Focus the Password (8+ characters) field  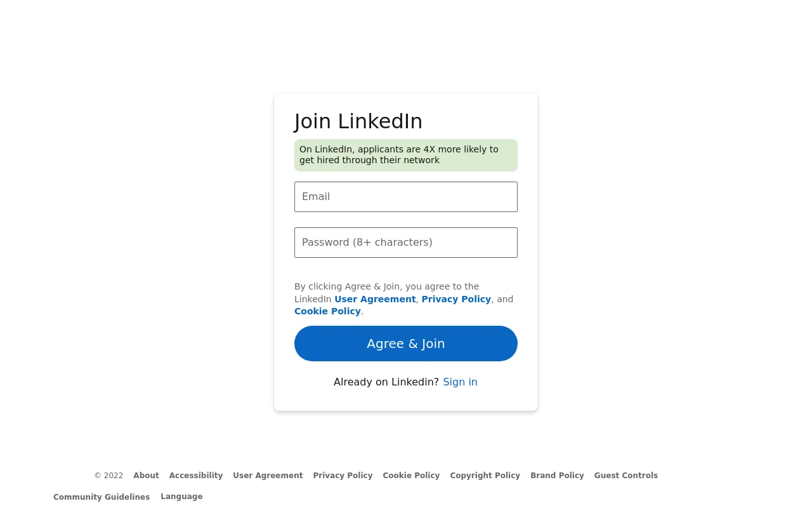click(406, 243)
